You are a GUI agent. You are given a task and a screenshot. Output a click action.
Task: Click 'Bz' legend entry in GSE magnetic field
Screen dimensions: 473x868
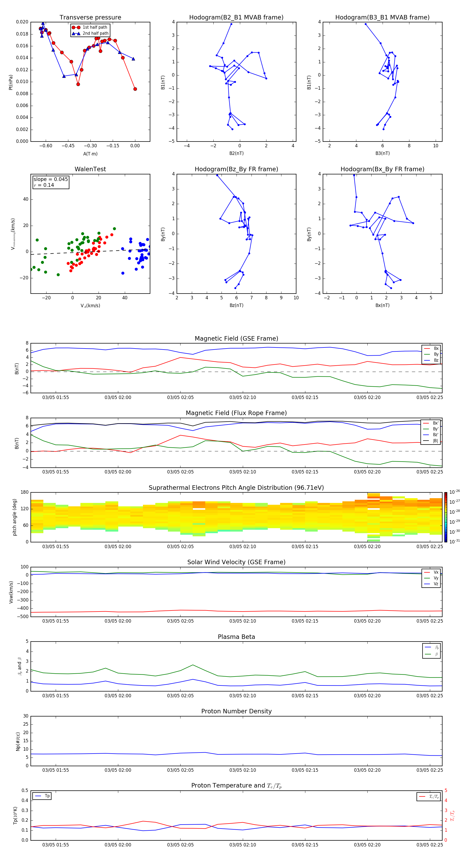431,360
